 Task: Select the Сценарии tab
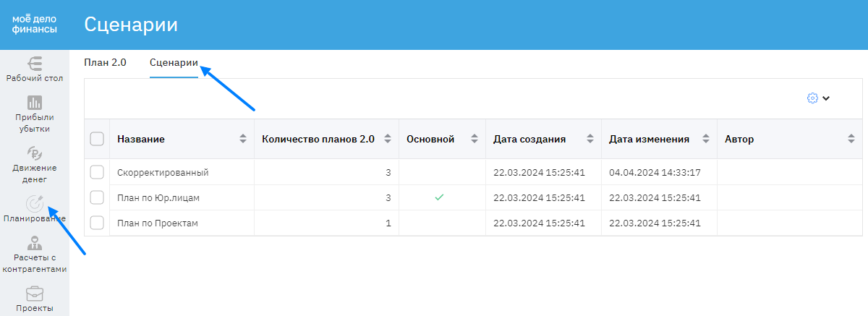(x=174, y=63)
